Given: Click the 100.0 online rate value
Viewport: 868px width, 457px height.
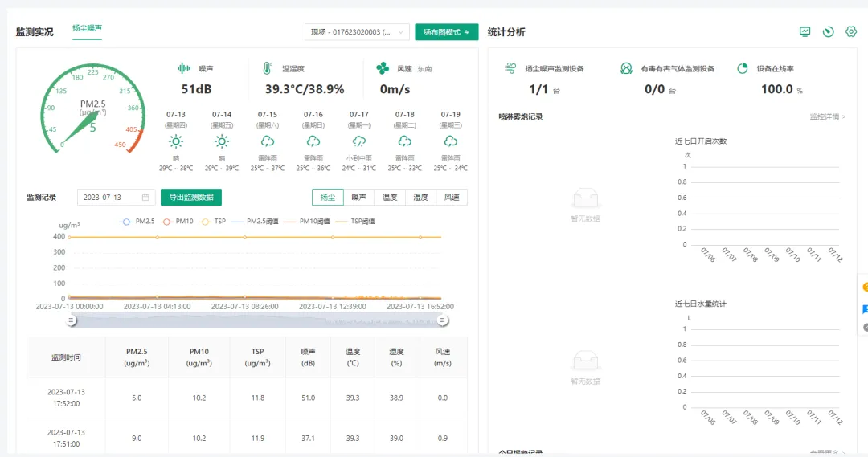Looking at the screenshot, I should [777, 89].
